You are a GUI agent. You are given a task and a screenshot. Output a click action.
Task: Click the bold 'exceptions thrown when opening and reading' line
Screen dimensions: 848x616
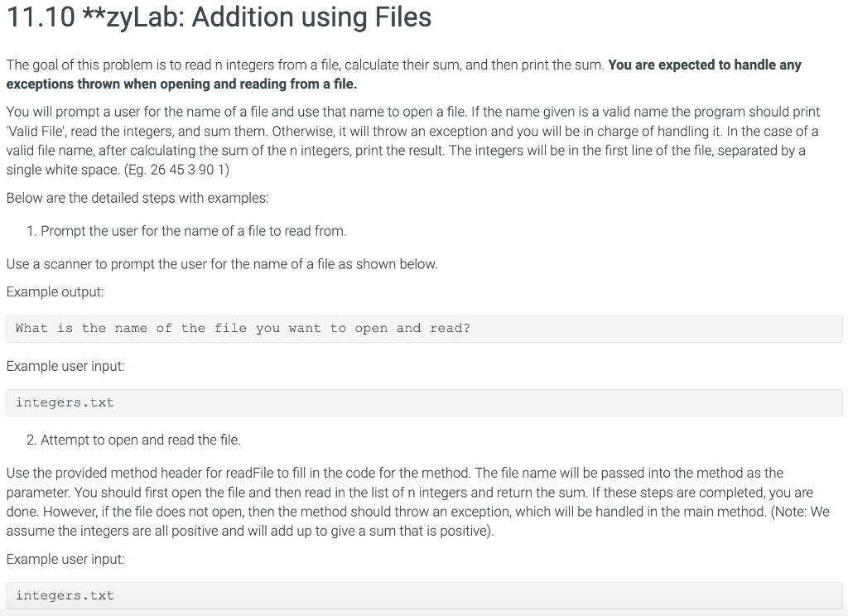point(181,84)
